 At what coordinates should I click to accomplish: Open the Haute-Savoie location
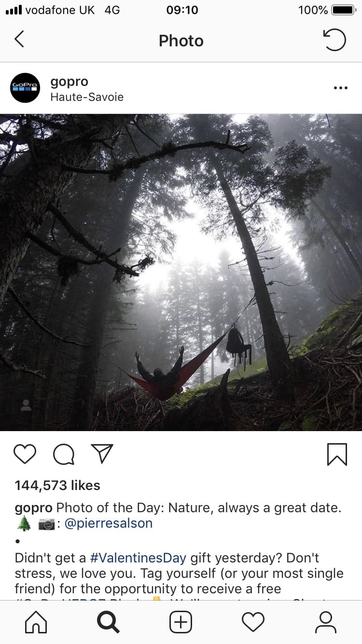point(87,97)
